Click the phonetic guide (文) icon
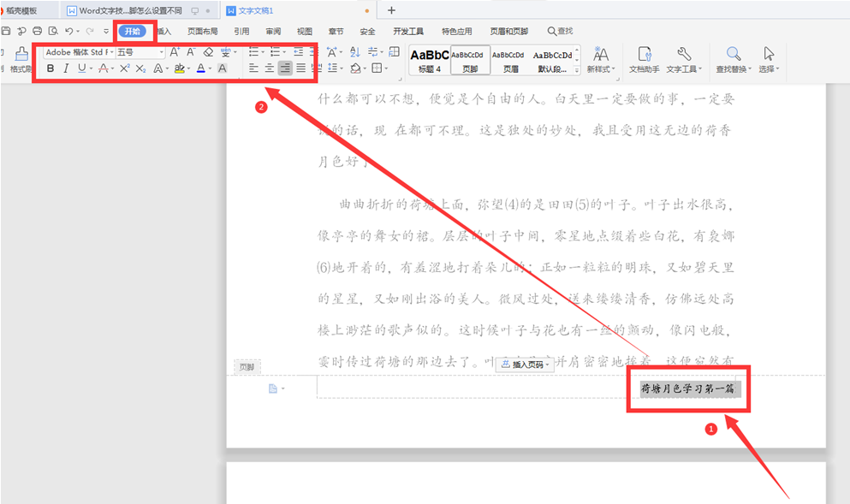This screenshot has height=504, width=850. [226, 52]
